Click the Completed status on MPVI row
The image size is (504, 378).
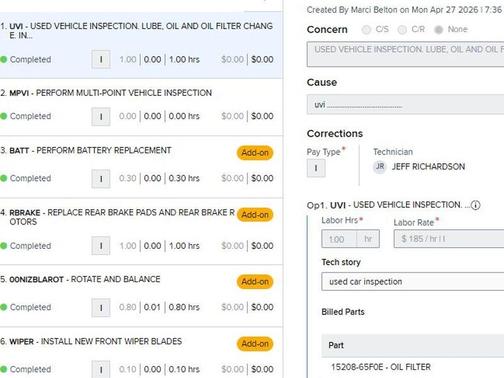pyautogui.click(x=30, y=116)
